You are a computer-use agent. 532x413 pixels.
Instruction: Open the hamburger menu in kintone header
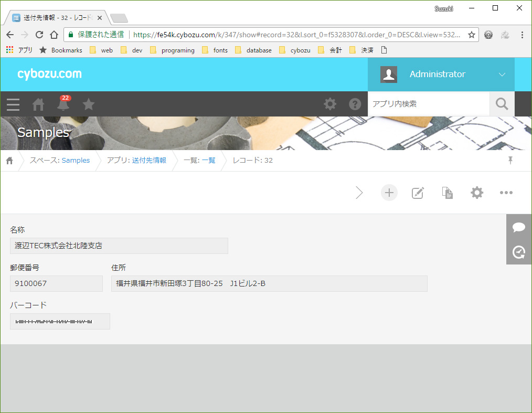[x=13, y=104]
